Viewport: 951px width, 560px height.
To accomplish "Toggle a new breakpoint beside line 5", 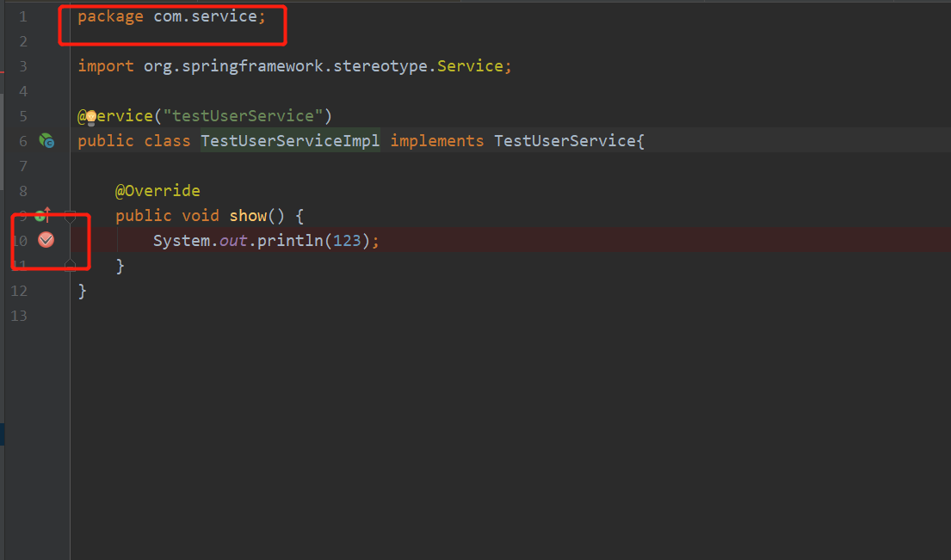I will [x=47, y=115].
